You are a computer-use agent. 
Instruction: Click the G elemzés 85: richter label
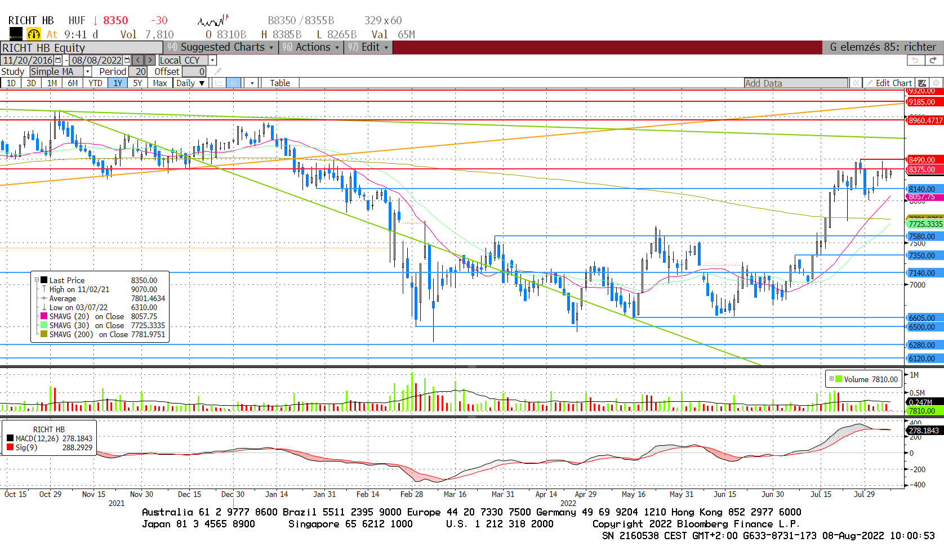pyautogui.click(x=883, y=47)
